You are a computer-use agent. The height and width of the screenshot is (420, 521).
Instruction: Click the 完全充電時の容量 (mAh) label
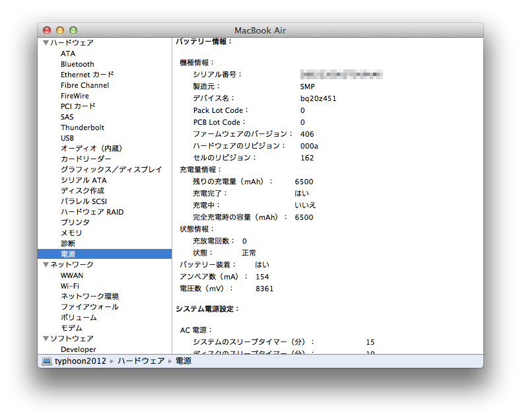pyautogui.click(x=240, y=217)
